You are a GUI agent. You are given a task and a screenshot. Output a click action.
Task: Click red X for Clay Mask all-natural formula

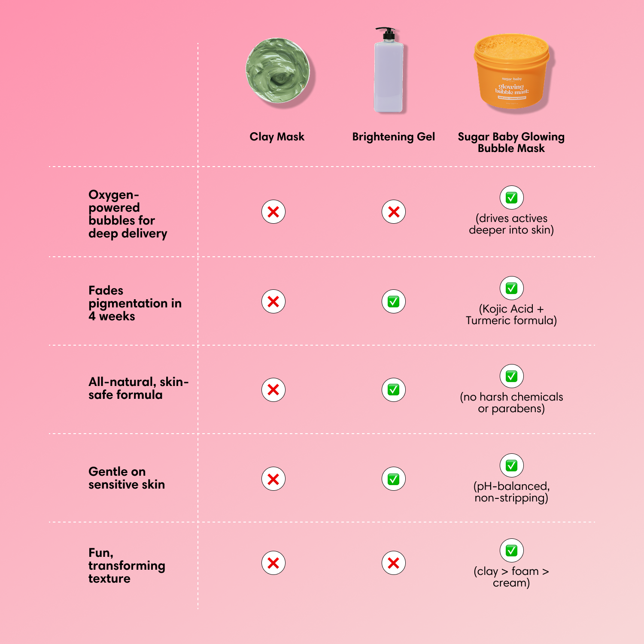[x=273, y=390]
